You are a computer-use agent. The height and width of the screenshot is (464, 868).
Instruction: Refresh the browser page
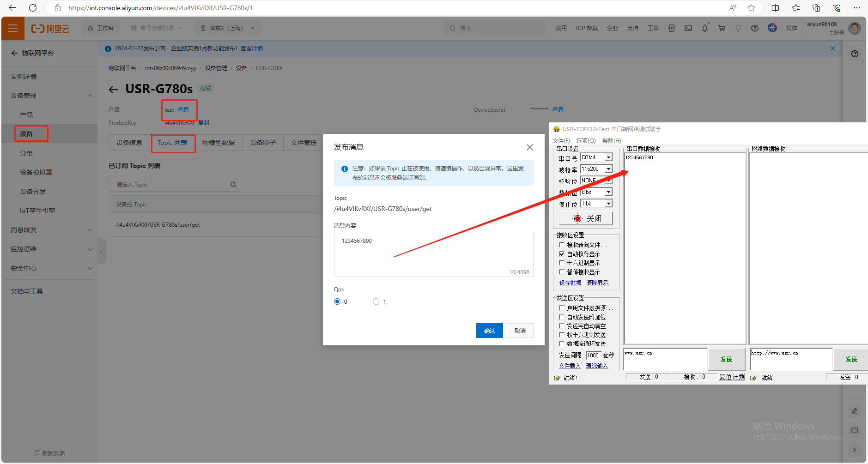[x=33, y=8]
